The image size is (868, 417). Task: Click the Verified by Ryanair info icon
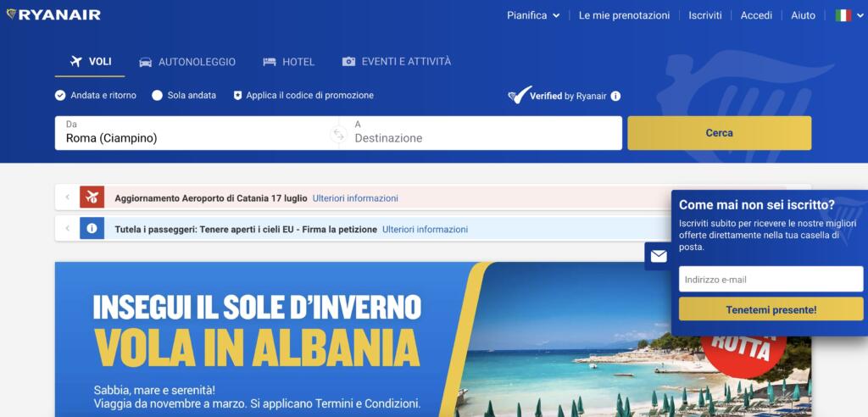[615, 96]
